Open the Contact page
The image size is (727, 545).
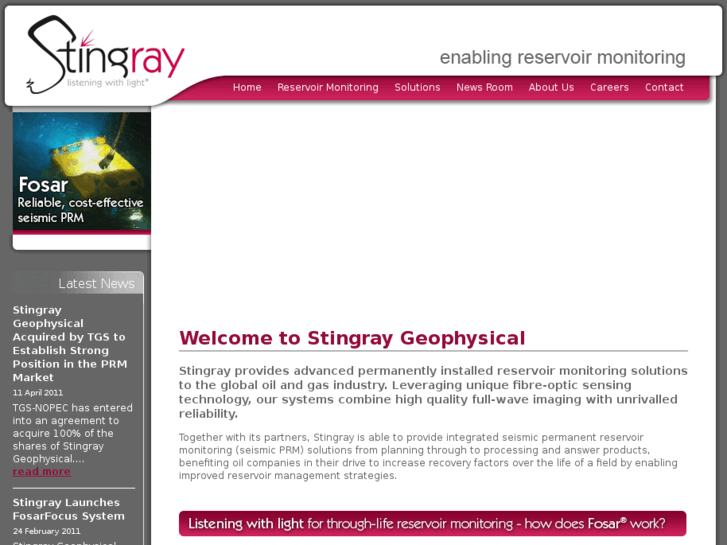click(x=664, y=87)
